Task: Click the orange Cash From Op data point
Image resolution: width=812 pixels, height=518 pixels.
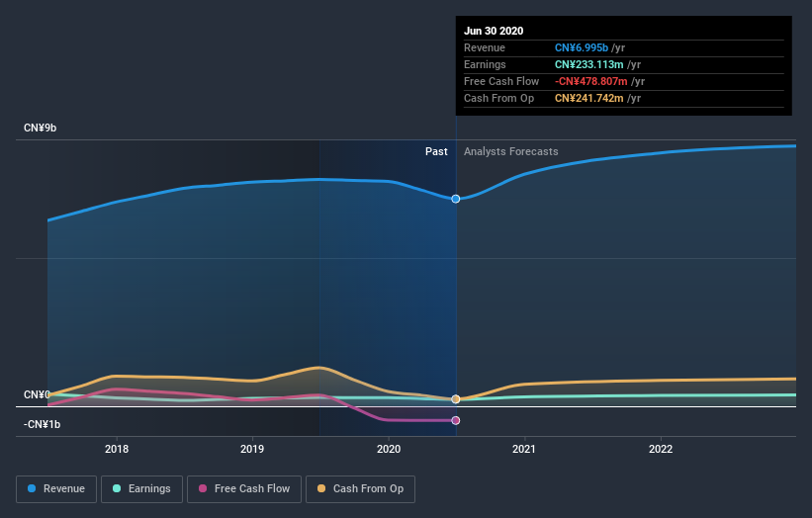Action: pyautogui.click(x=456, y=399)
